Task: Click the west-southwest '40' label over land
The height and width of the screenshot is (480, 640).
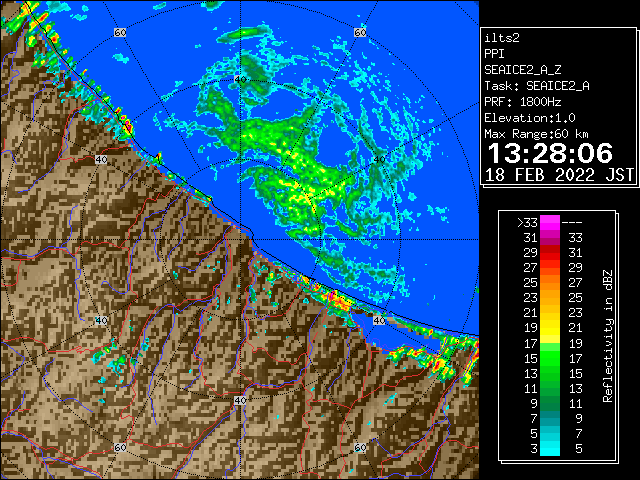Action: (x=101, y=320)
